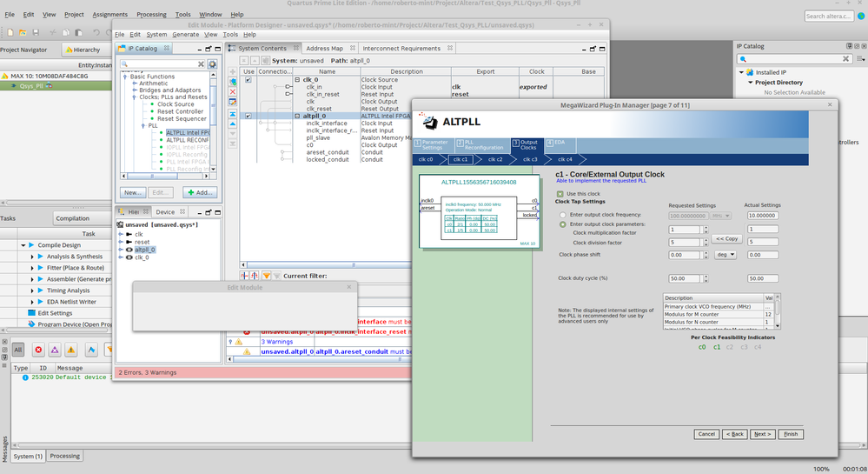Image resolution: width=868 pixels, height=474 pixels.
Task: Collapse the Compile Design task tree
Action: (x=22, y=245)
